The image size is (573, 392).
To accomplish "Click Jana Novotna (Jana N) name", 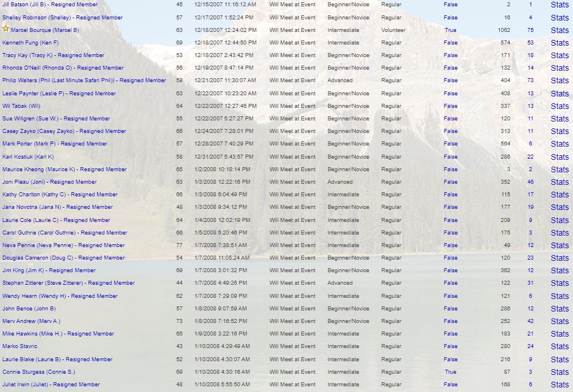I will coord(58,207).
